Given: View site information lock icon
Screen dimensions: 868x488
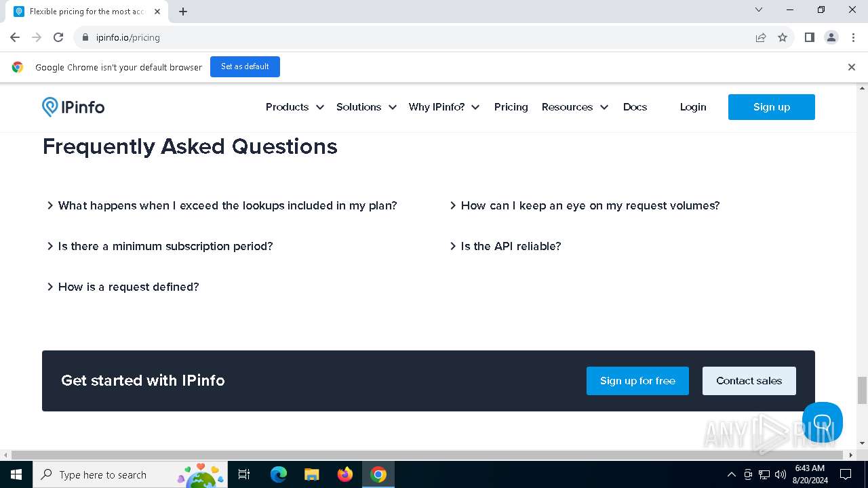Looking at the screenshot, I should coord(85,37).
